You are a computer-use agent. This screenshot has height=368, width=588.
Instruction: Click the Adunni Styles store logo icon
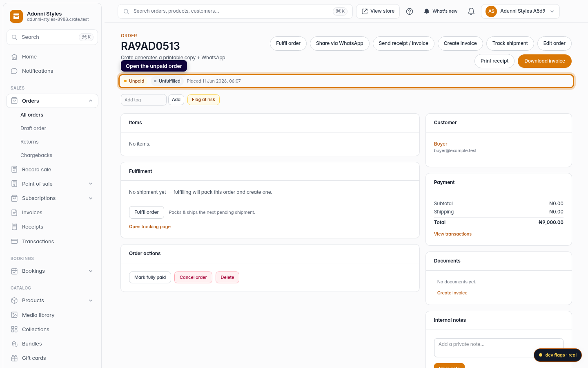(16, 16)
